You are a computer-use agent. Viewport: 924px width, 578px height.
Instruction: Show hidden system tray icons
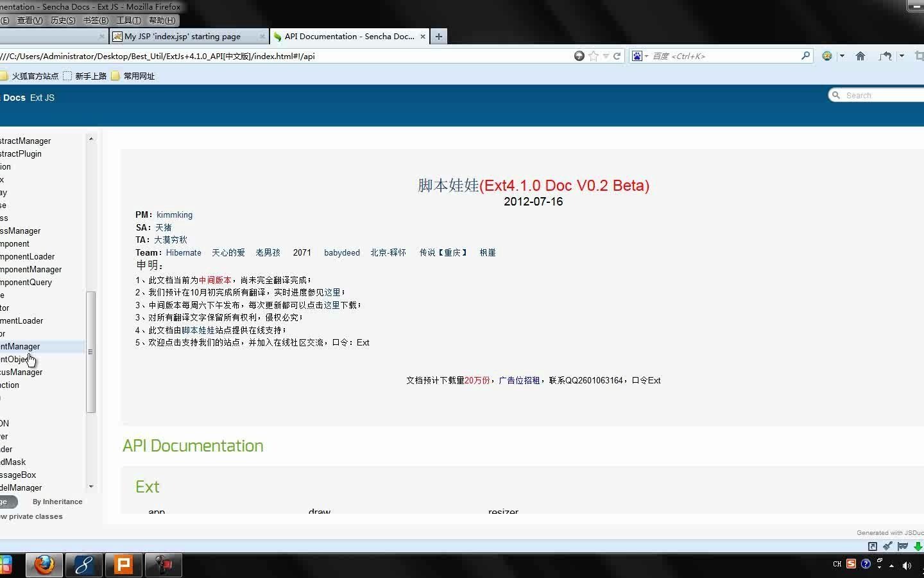point(891,566)
